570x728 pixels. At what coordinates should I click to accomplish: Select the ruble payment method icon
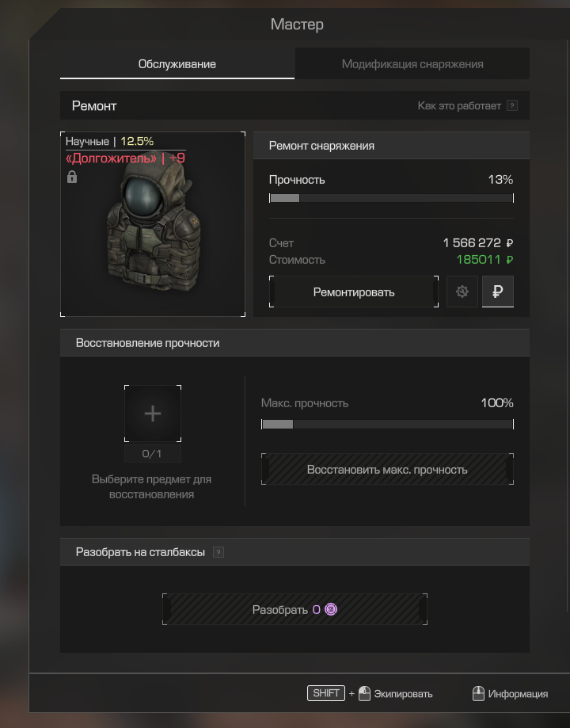(498, 292)
